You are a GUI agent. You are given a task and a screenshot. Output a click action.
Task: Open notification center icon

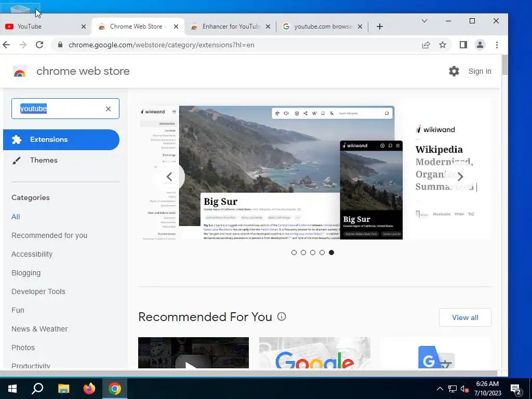click(x=516, y=390)
